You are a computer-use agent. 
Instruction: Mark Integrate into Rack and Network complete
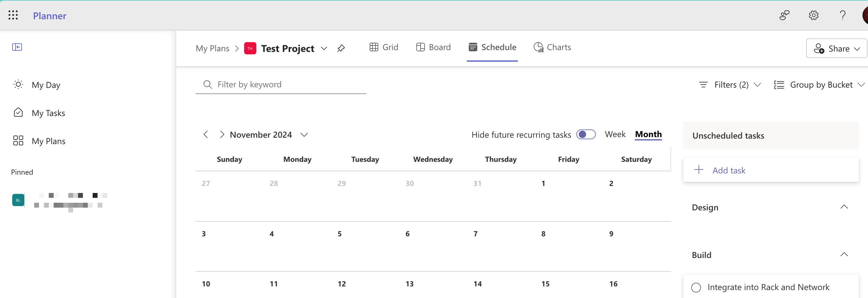coord(696,287)
